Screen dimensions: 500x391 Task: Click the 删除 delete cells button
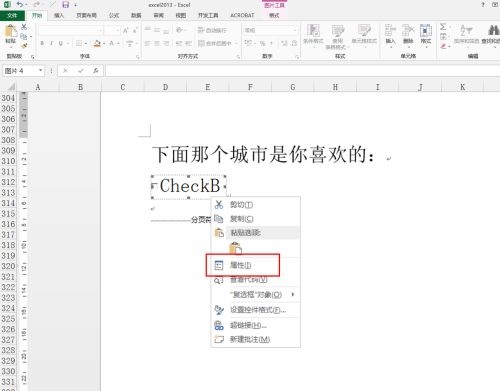click(x=408, y=35)
